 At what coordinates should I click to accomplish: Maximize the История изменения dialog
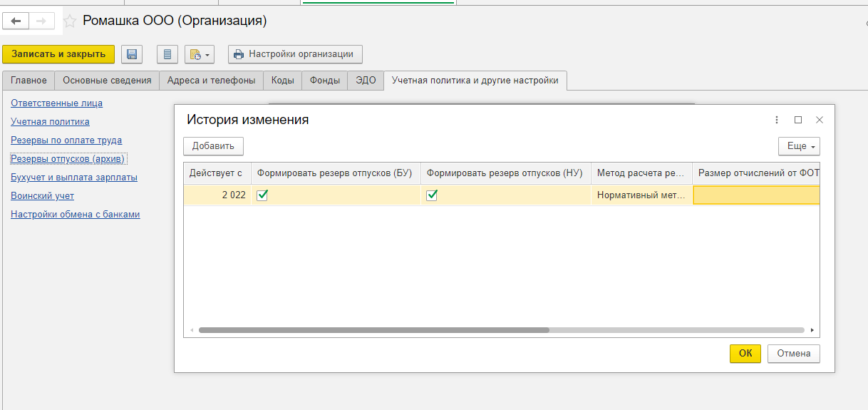tap(798, 120)
